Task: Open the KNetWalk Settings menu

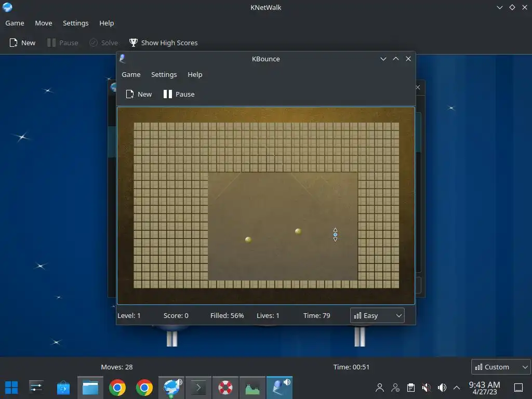Action: (x=76, y=23)
